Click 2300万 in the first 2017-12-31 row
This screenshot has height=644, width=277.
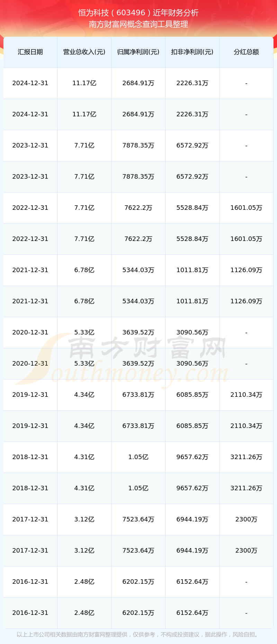point(246,519)
